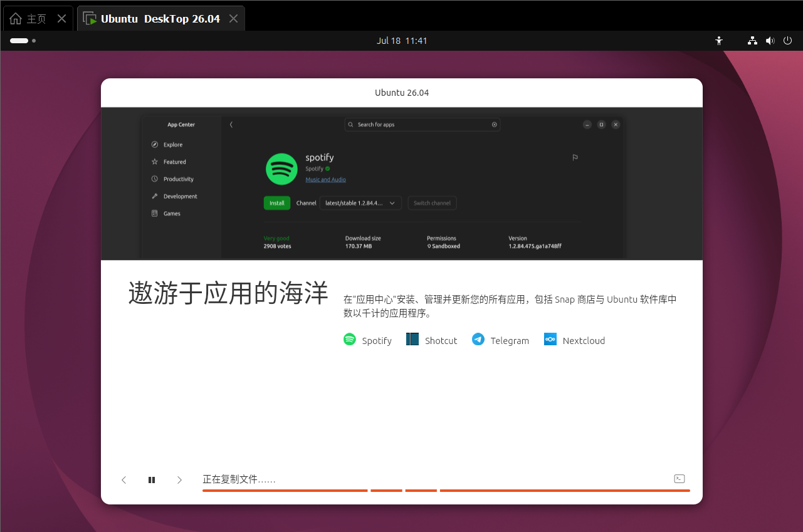
Task: Click the Games icon in App Center sidebar
Action: click(x=155, y=214)
